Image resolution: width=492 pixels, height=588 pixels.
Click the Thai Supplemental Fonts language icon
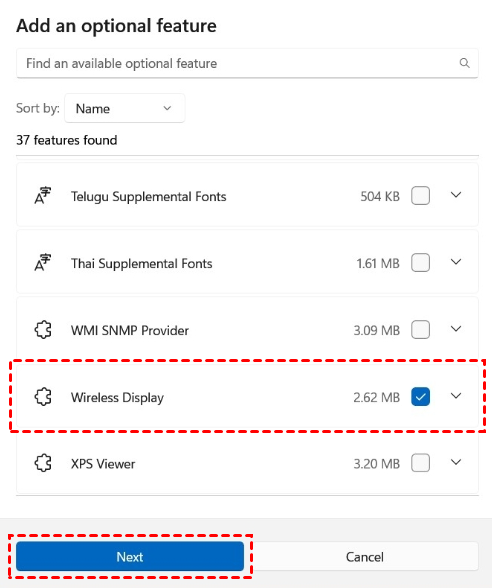click(x=43, y=262)
